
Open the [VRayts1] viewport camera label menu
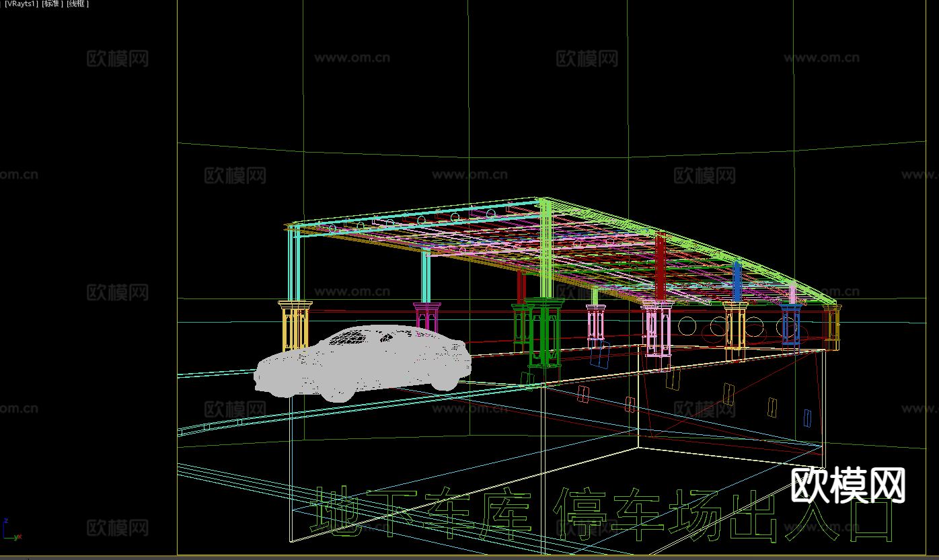click(20, 4)
